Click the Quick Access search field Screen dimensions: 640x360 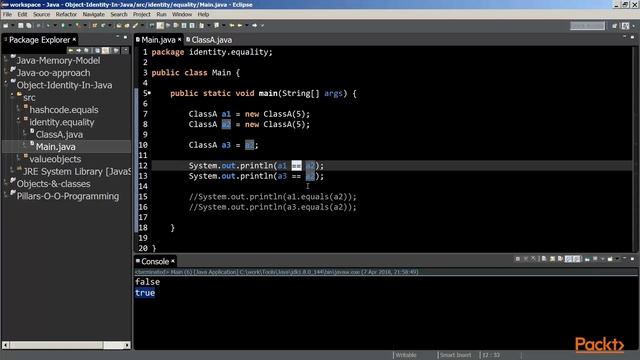tap(587, 26)
